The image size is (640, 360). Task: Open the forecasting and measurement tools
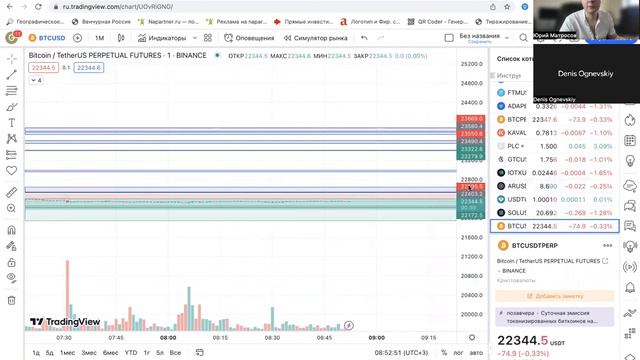11,155
